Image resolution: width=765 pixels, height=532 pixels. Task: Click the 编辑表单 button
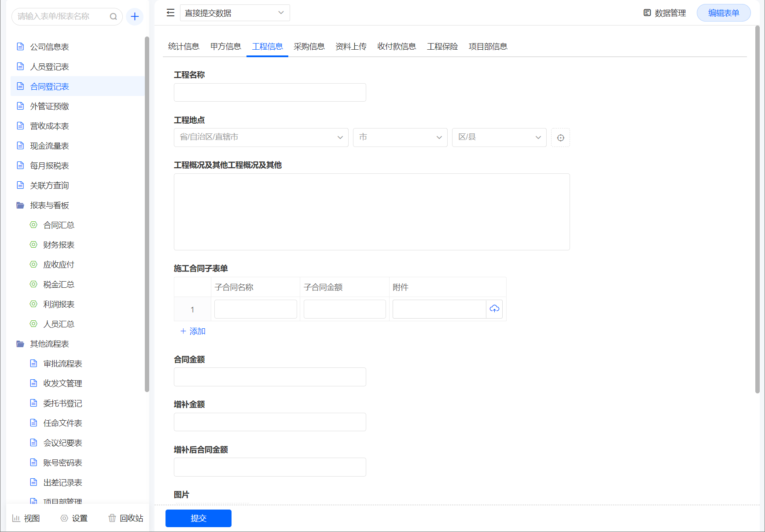tap(723, 13)
